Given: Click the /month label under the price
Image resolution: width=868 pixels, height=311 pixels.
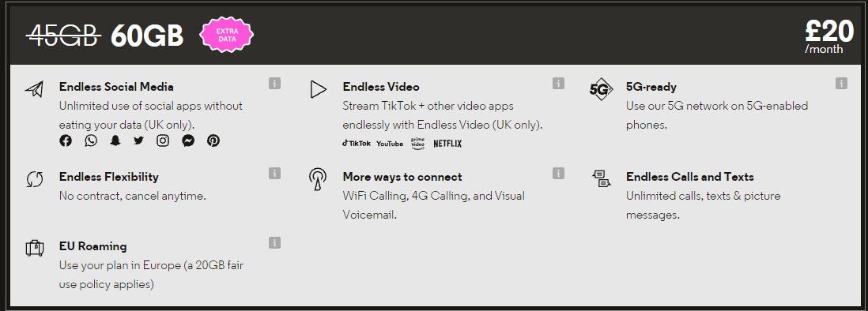Looking at the screenshot, I should [824, 49].
